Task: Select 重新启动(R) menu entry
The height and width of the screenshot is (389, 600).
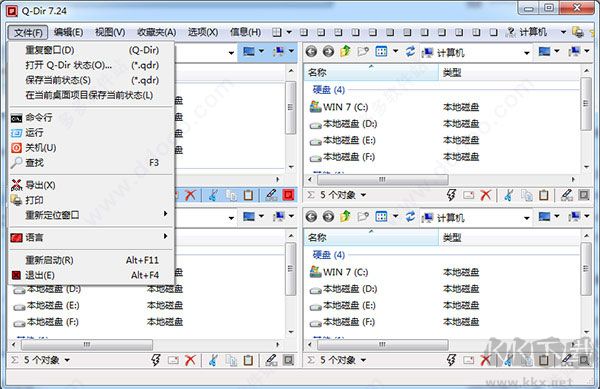Action: pos(91,260)
